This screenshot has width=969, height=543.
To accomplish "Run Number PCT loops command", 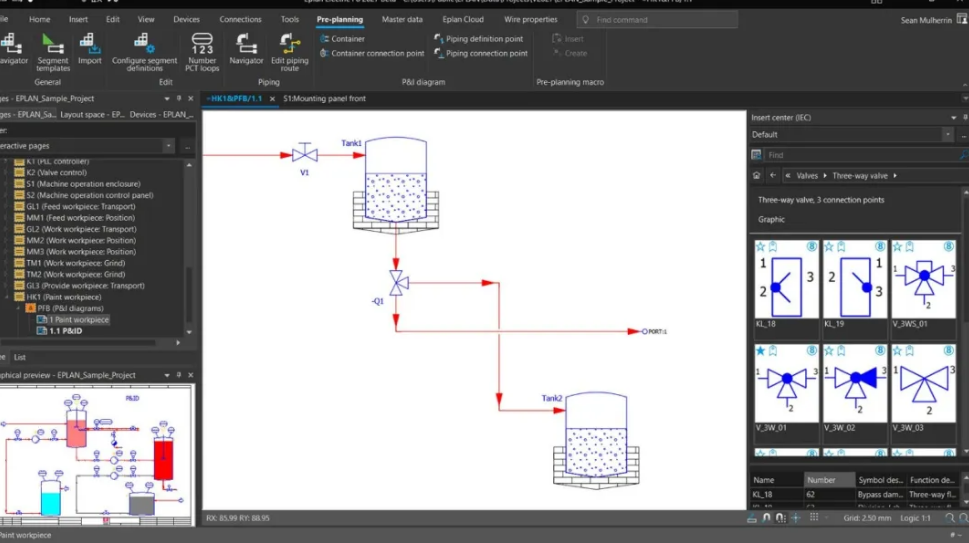I will [202, 53].
